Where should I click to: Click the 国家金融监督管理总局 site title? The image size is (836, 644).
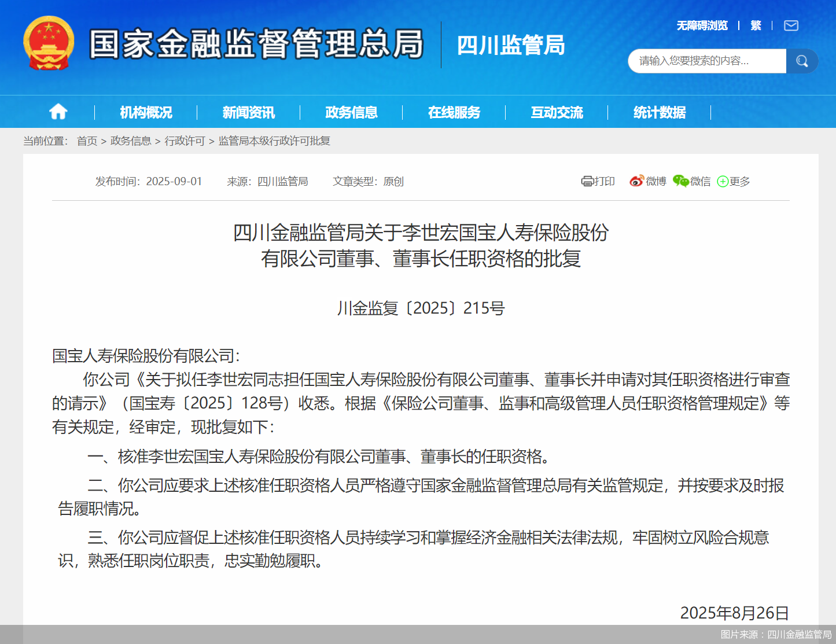point(256,44)
